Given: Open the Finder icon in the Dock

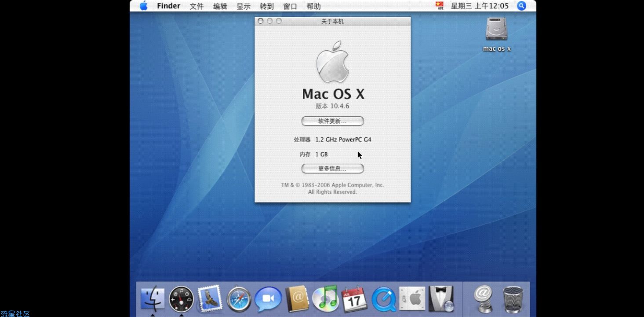Looking at the screenshot, I should coord(153,299).
